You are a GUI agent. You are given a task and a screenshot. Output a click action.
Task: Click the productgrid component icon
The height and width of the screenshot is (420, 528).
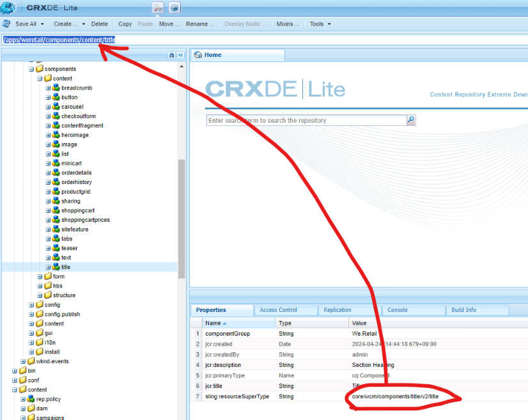[x=56, y=191]
